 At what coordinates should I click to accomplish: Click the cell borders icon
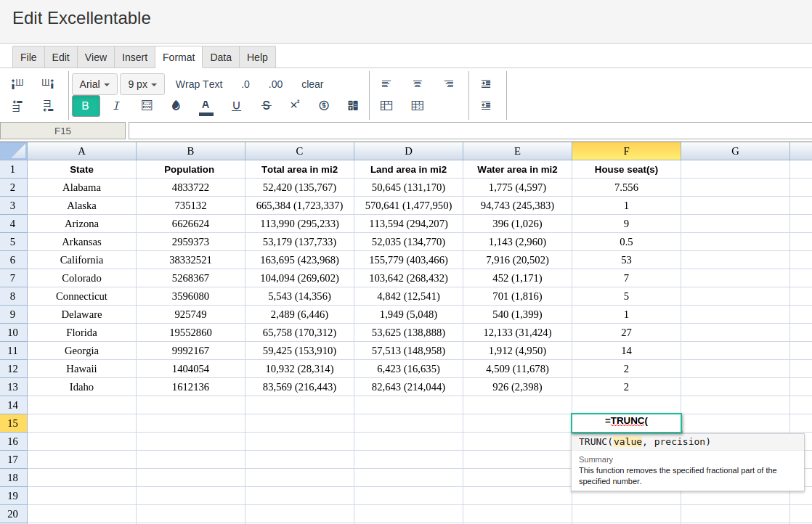[x=147, y=106]
